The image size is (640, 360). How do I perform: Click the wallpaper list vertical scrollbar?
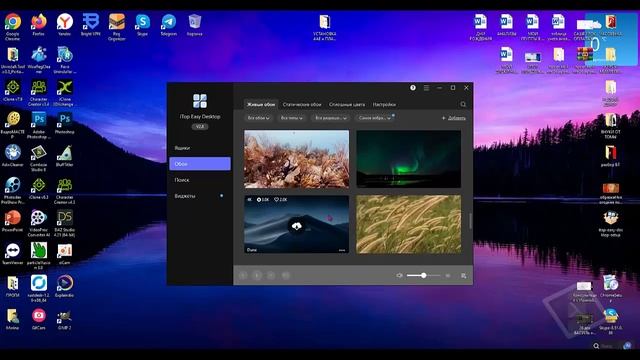click(x=470, y=221)
